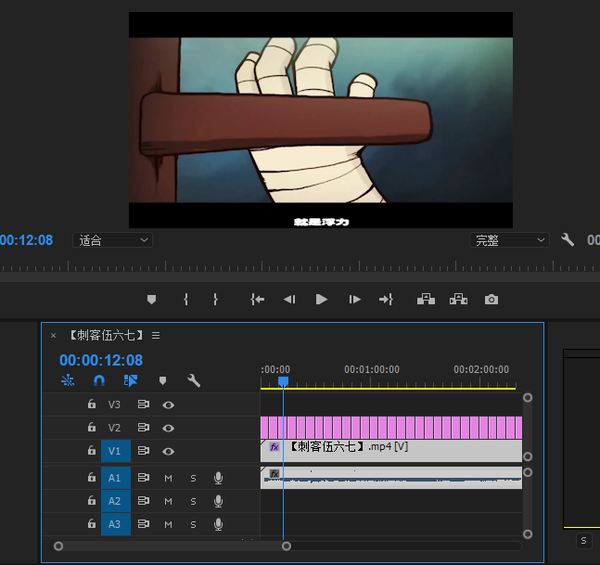Target the V3 track label
The image size is (600, 565).
[114, 404]
